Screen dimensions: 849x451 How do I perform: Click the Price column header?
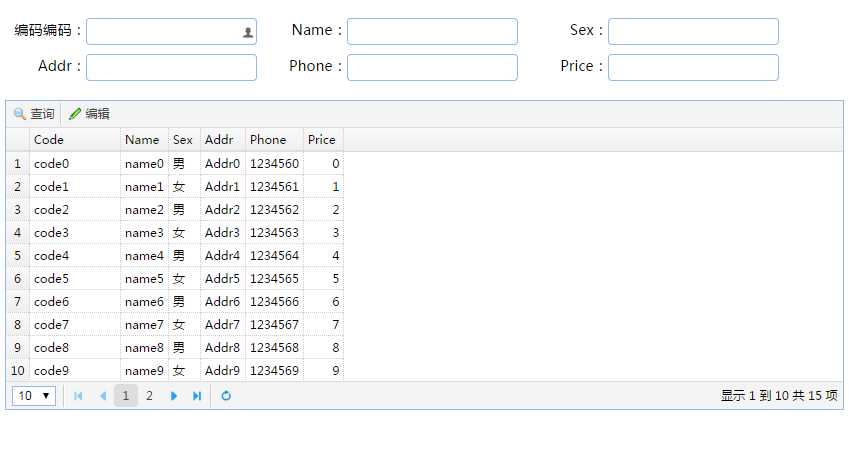[321, 140]
